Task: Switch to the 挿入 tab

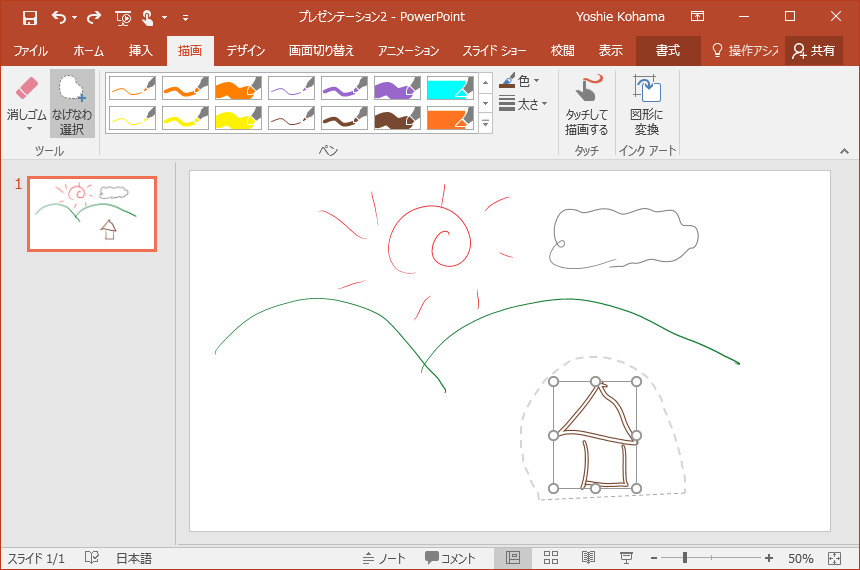Action: [x=140, y=51]
